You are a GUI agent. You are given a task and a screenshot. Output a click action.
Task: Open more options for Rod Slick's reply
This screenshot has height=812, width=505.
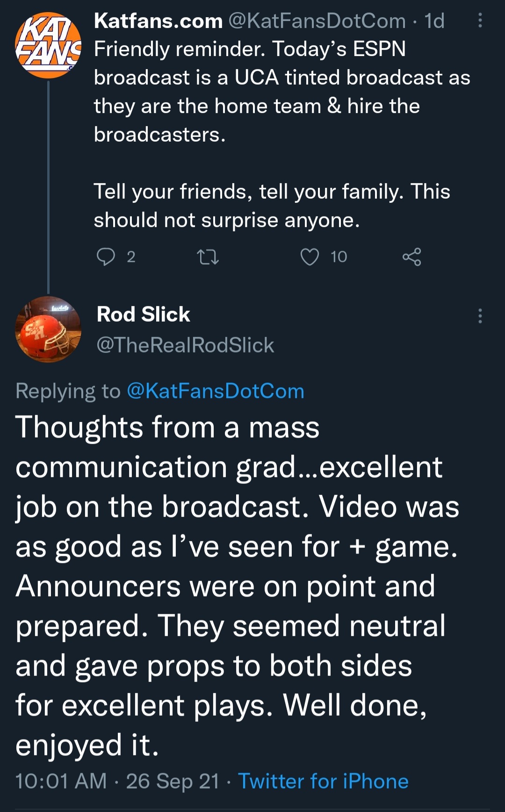(x=480, y=316)
